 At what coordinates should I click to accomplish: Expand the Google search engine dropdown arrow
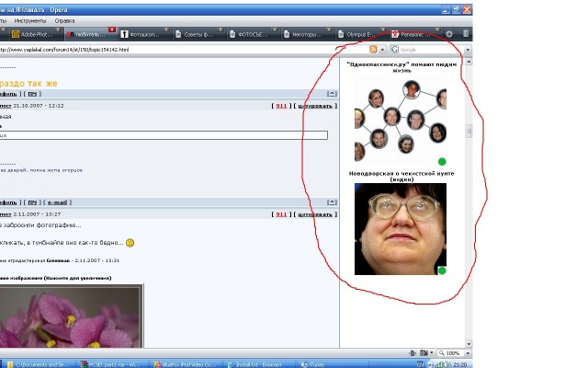pos(468,49)
